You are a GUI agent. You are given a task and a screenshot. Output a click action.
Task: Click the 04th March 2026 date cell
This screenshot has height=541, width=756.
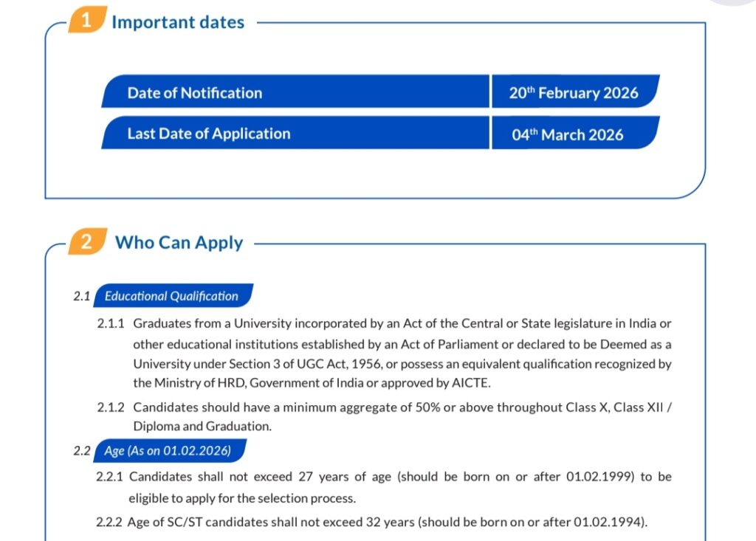(567, 134)
